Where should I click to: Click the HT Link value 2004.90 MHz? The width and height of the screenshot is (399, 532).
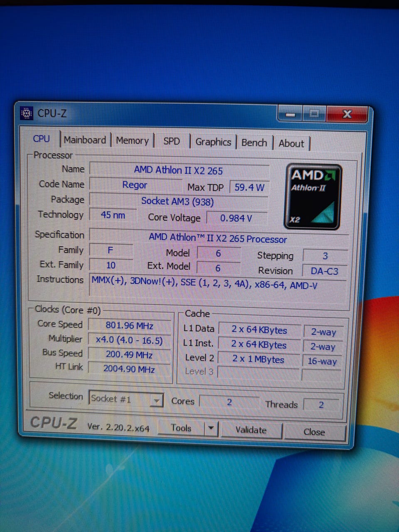tap(129, 369)
